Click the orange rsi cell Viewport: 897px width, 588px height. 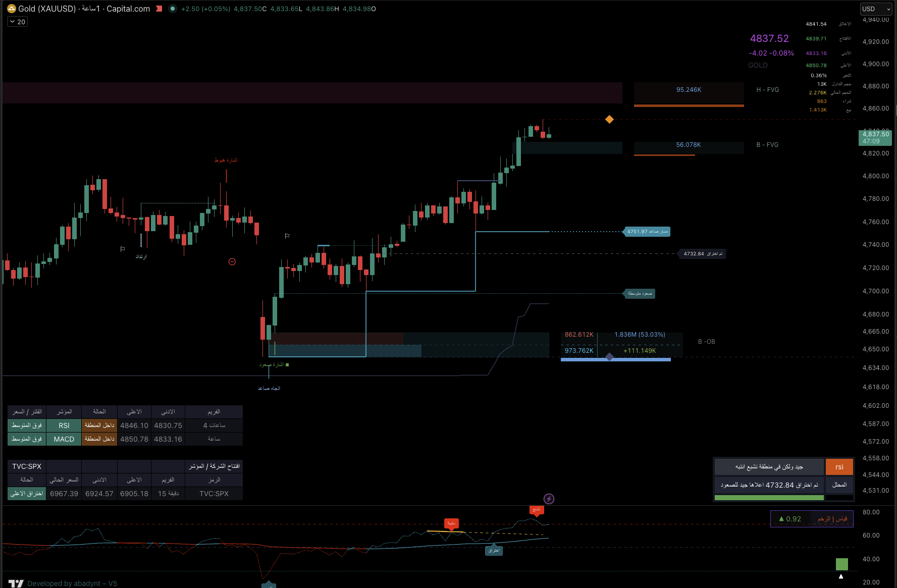pos(839,467)
